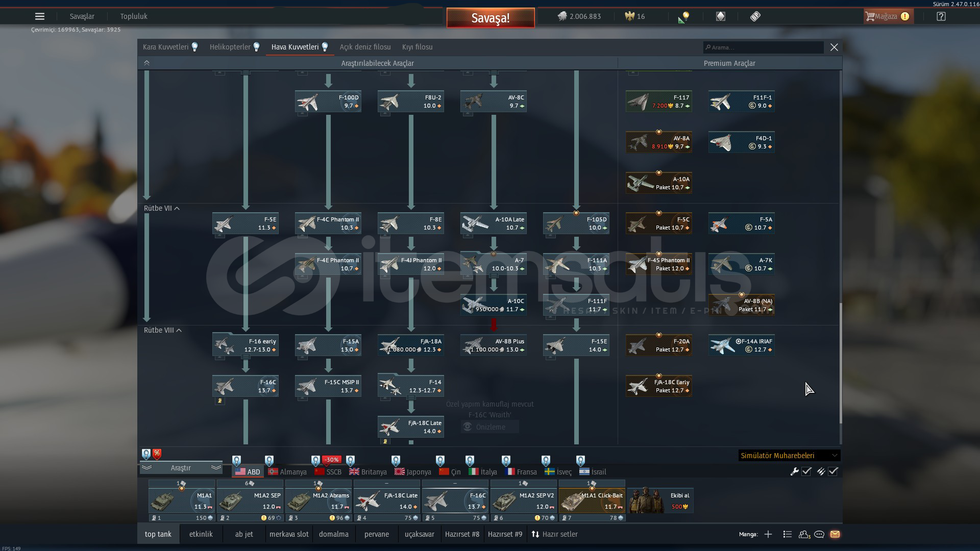Select the F/A-18C Late tree card
This screenshot has width=980, height=551.
[411, 427]
